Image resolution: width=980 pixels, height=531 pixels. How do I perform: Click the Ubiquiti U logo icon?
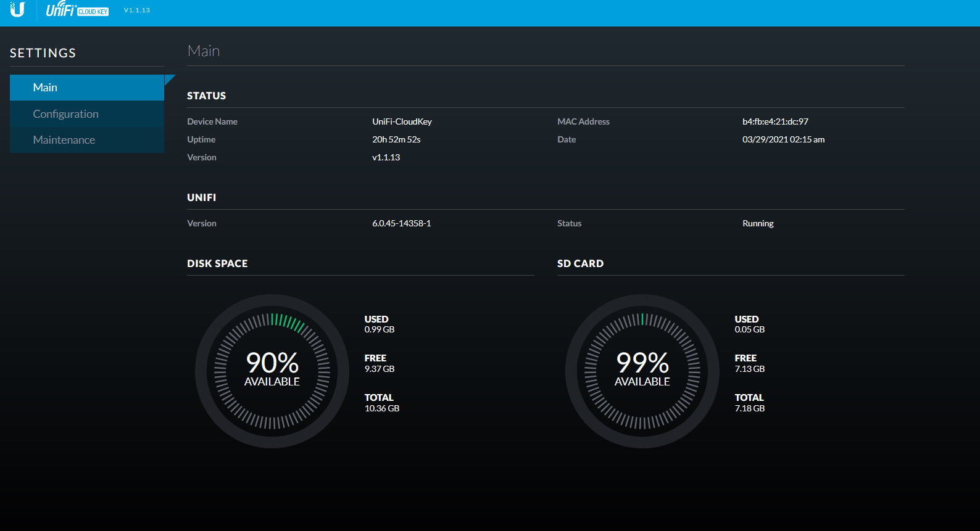[17, 9]
